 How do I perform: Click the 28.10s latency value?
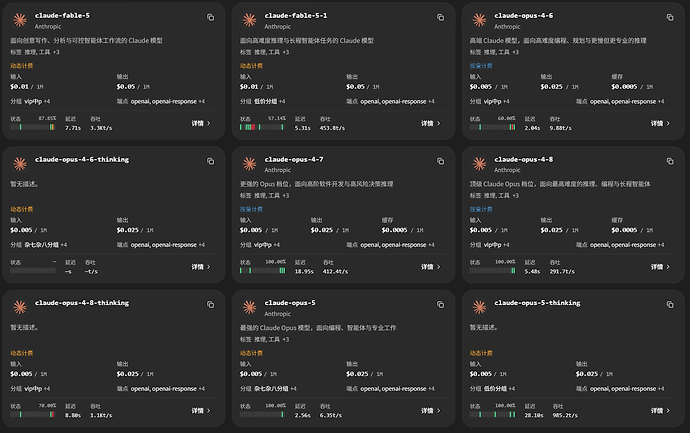[534, 415]
